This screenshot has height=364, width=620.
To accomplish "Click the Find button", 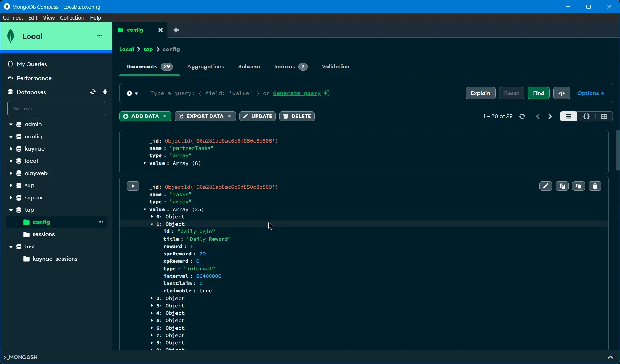I will pos(539,93).
